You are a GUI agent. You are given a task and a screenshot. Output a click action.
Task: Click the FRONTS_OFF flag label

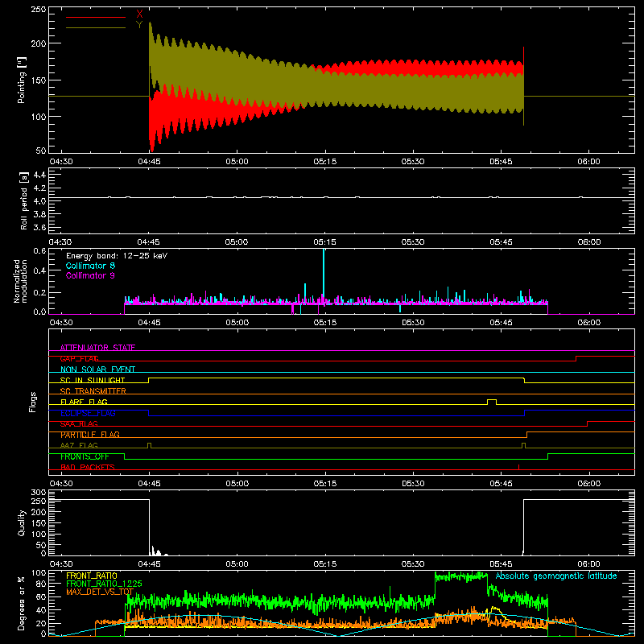[85, 456]
